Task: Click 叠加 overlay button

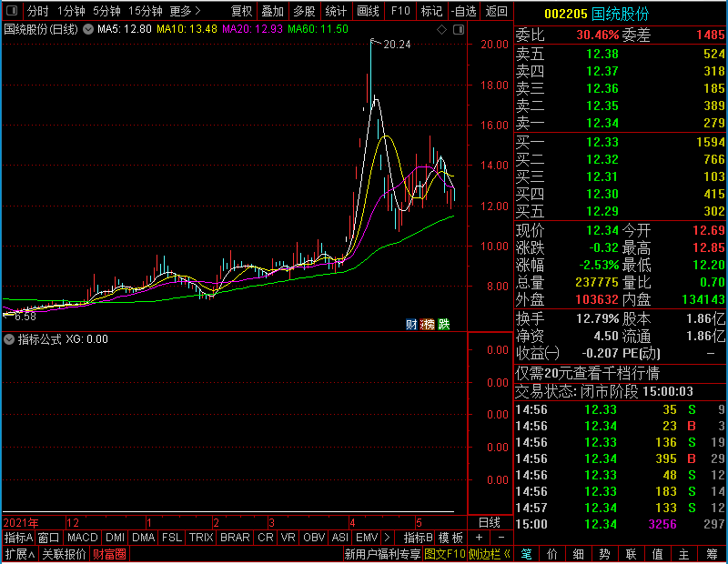Action: [x=272, y=11]
